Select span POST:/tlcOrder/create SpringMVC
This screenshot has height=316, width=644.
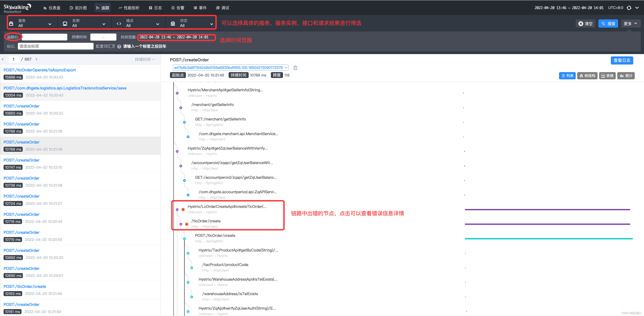215,236
